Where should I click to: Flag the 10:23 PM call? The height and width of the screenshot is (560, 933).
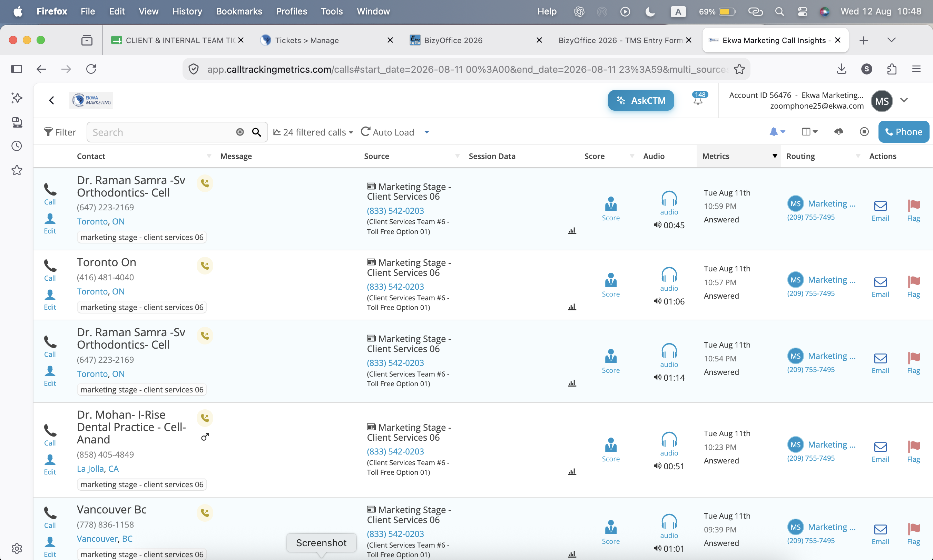(x=913, y=452)
